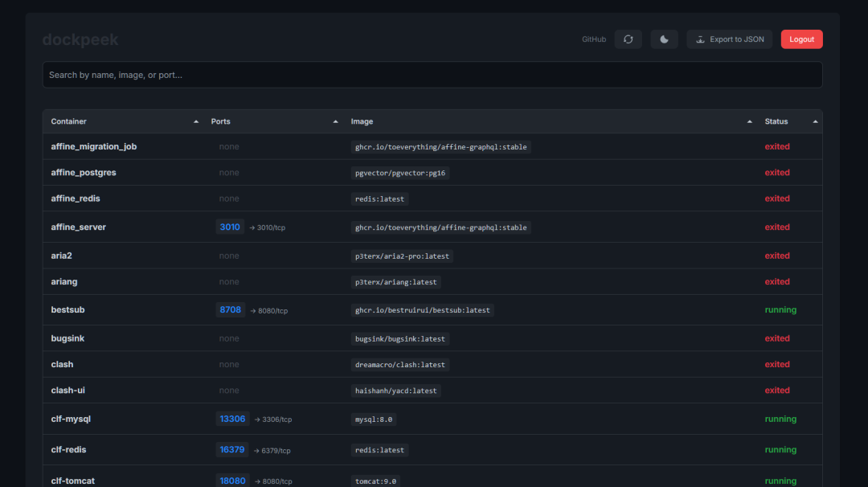Click 3010/tcp mapping in affine_server row
Image resolution: width=868 pixels, height=487 pixels.
pyautogui.click(x=268, y=227)
